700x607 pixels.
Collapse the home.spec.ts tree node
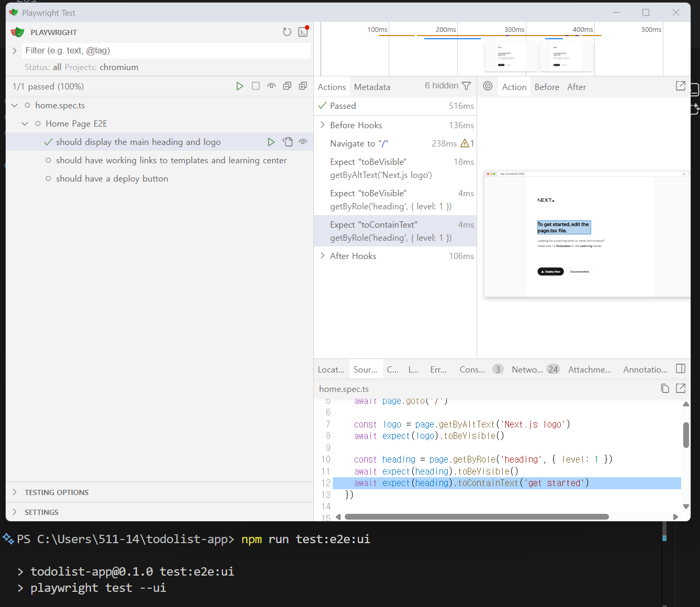pos(15,105)
